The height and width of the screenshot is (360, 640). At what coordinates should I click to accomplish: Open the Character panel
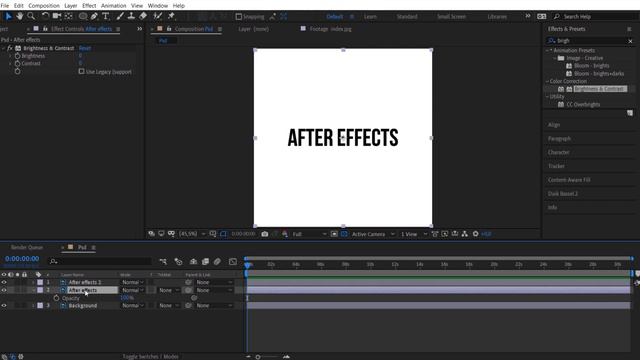point(558,152)
